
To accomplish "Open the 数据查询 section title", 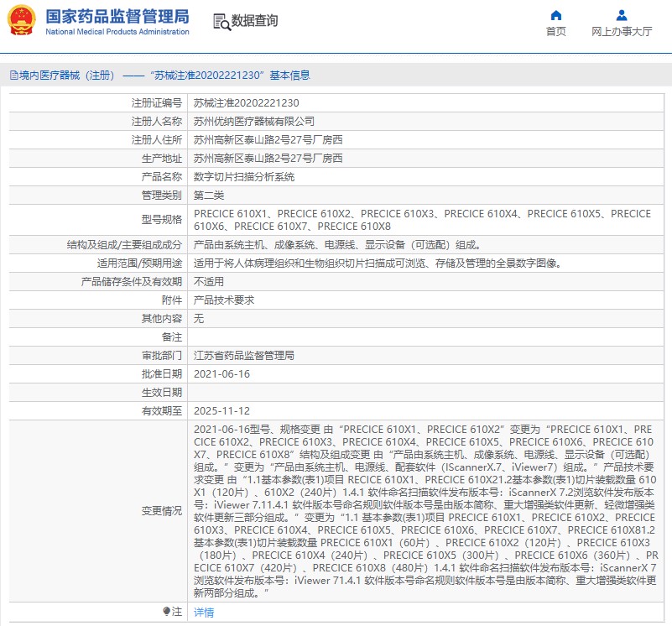I will [x=255, y=21].
